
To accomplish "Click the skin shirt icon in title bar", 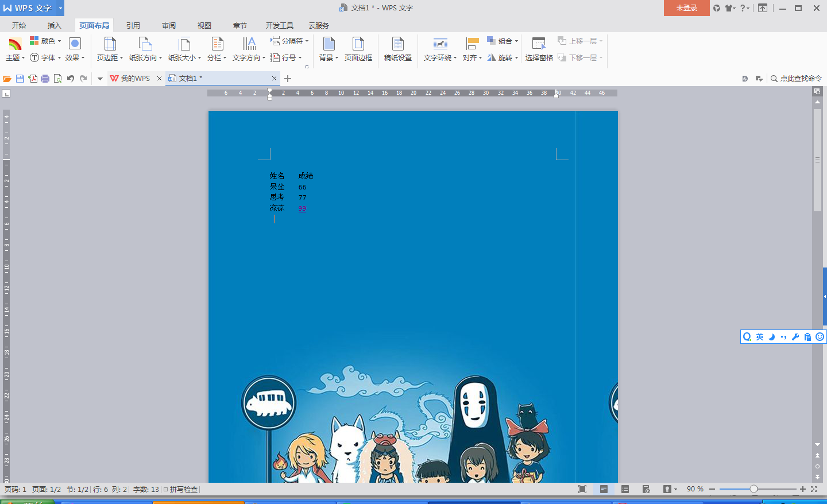I will click(730, 8).
